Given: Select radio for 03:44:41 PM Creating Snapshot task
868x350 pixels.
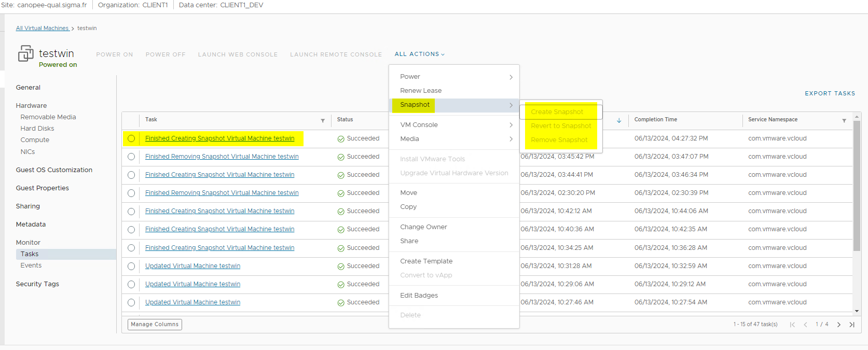Looking at the screenshot, I should [131, 175].
